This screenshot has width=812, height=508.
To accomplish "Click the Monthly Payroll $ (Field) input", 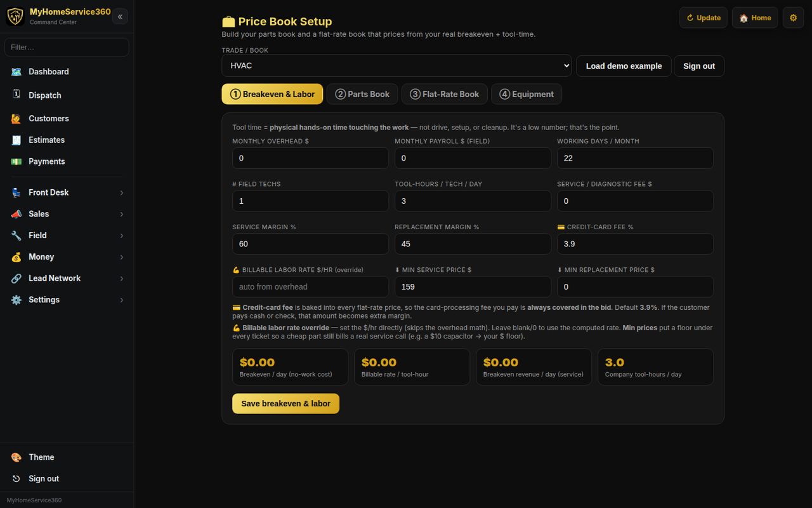I will point(473,158).
